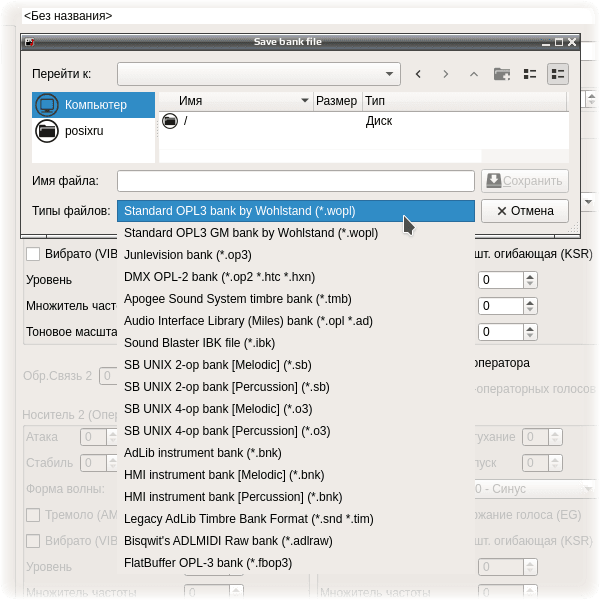Select HMI instrument bank [Percussion]
The image size is (600, 600).
[x=296, y=497]
